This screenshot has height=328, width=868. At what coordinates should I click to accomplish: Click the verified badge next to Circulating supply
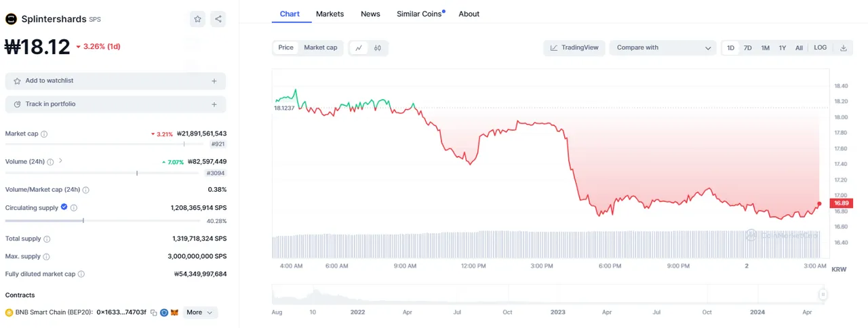[x=64, y=207]
